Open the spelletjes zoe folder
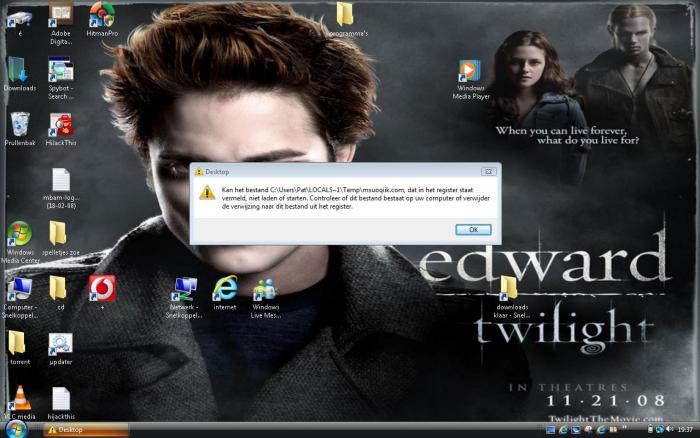This screenshot has width=700, height=438. coord(61,238)
